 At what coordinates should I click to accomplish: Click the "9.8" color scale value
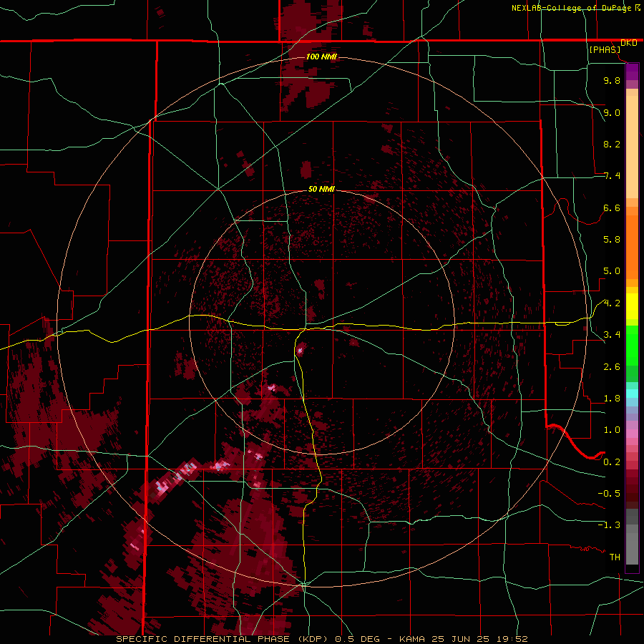click(612, 80)
